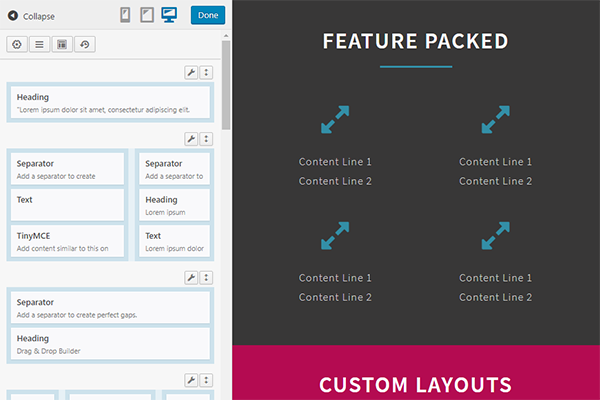Open move handle menu of bottom partial row
The image size is (600, 400).
point(206,380)
